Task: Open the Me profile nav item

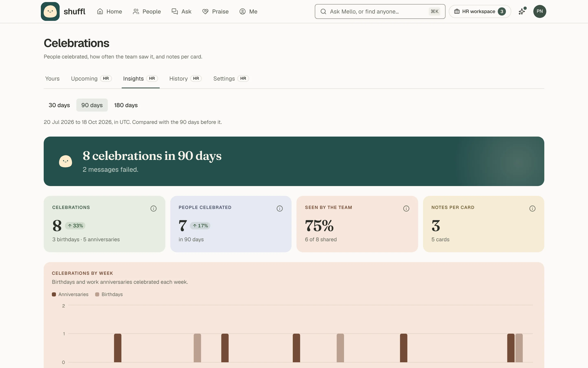Action: point(248,11)
